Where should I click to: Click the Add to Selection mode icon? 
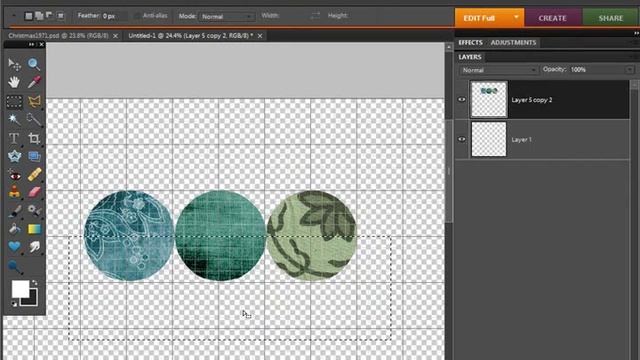pos(39,16)
